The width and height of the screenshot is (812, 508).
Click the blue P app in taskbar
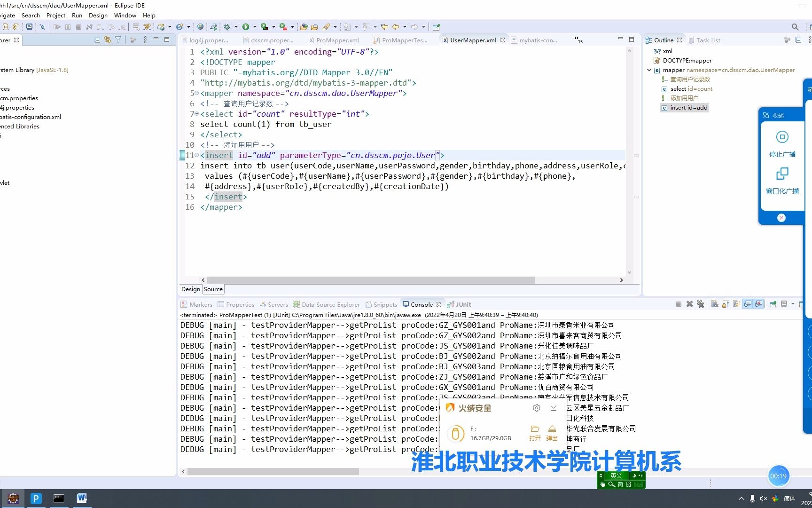36,498
